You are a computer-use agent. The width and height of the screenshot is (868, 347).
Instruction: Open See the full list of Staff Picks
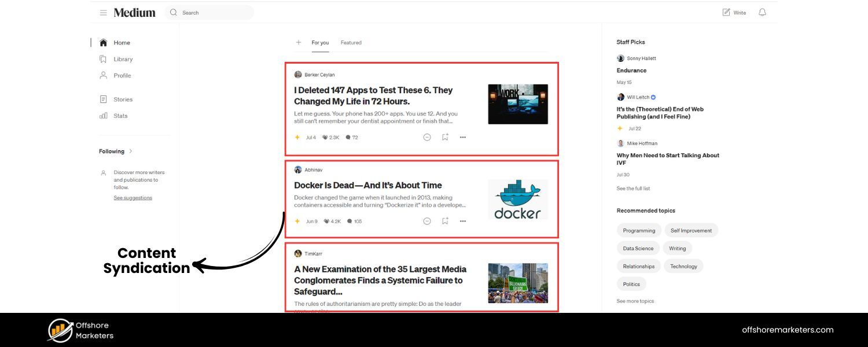(633, 188)
